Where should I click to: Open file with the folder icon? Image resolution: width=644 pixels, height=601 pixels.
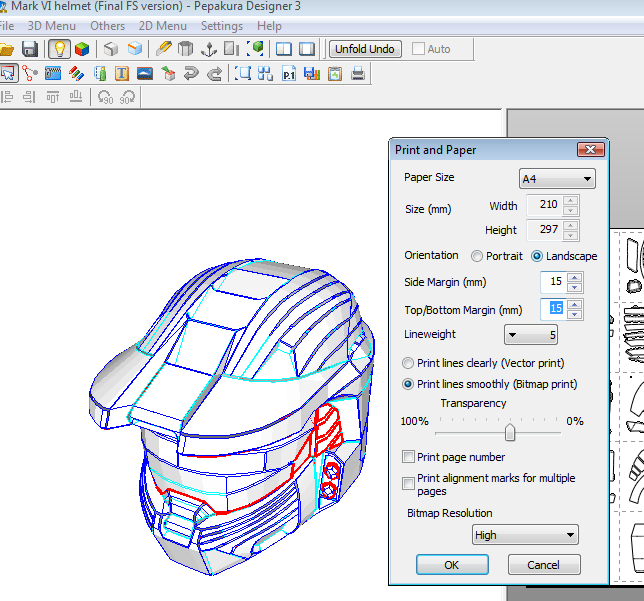pos(7,49)
